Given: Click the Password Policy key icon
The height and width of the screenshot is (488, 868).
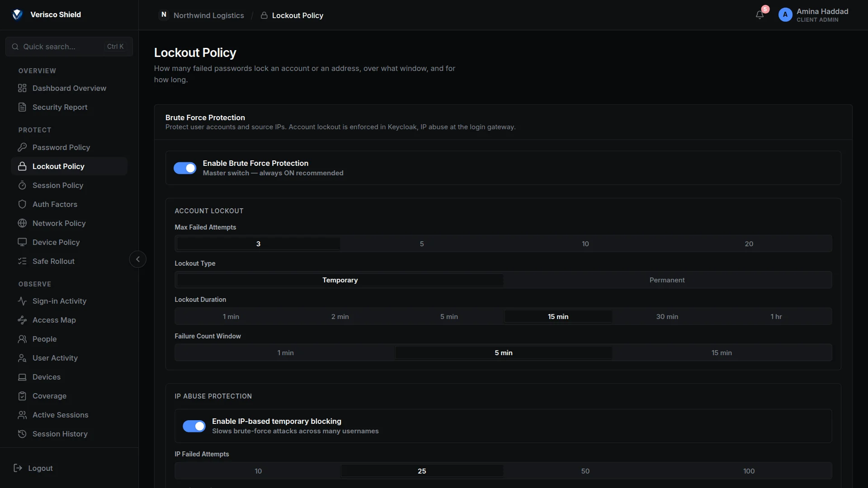Looking at the screenshot, I should click(22, 147).
